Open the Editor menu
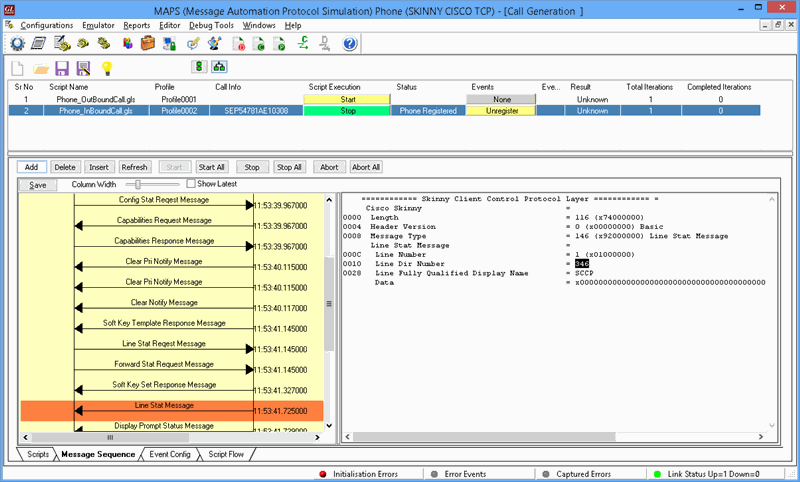The width and height of the screenshot is (800, 482). (169, 25)
